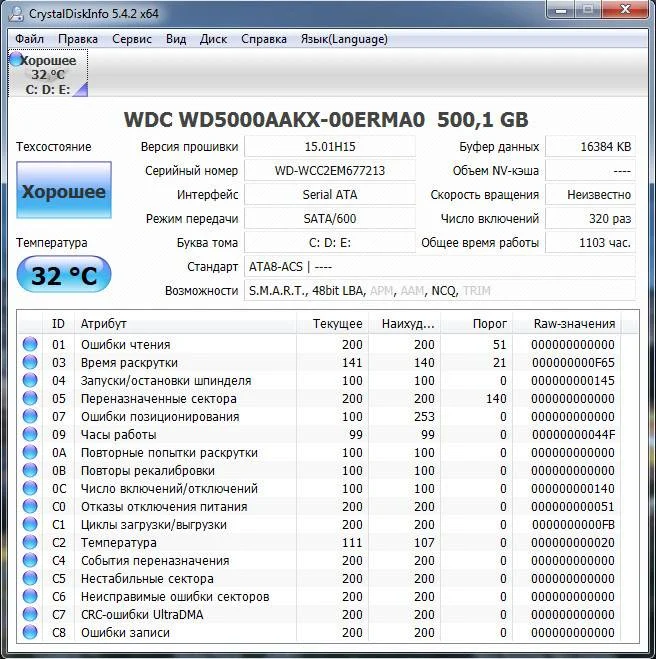Screen dimensions: 656x659
Task: Click the Атрибут column header
Action: pyautogui.click(x=185, y=324)
